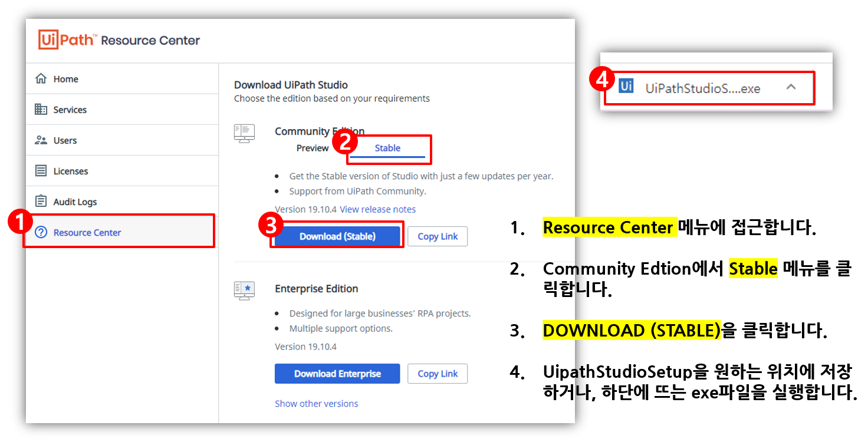Click the Download (Stable) button
The height and width of the screenshot is (442, 868).
pyautogui.click(x=337, y=236)
